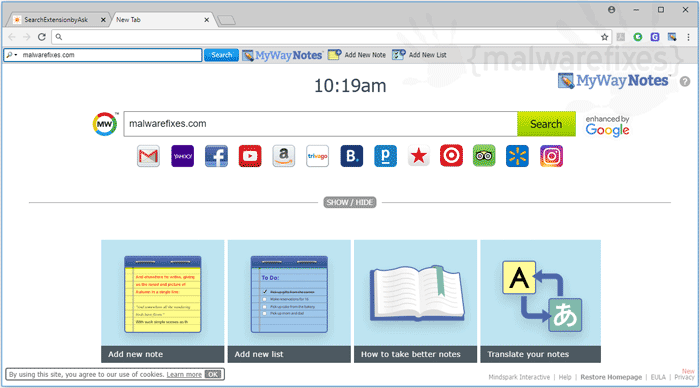Open the Yahoo shortcut icon
700x388 pixels.
click(182, 156)
